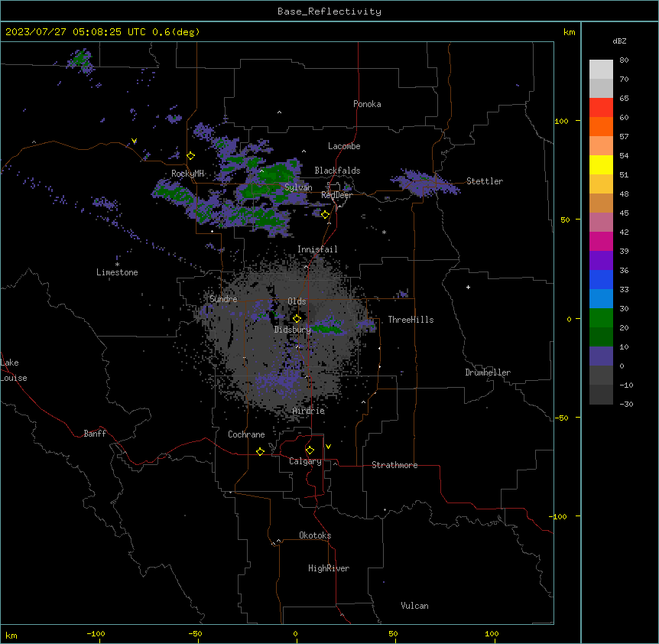The height and width of the screenshot is (644, 659).
Task: Click the Innisfail city label
Action: (x=317, y=249)
